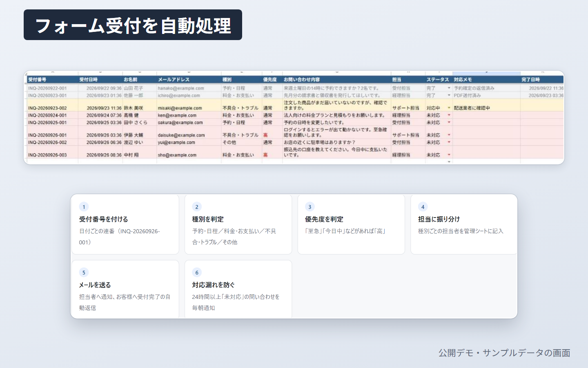Click the サポート担当 cell in misaki row
Image resolution: width=588 pixels, height=368 pixels.
coord(408,105)
